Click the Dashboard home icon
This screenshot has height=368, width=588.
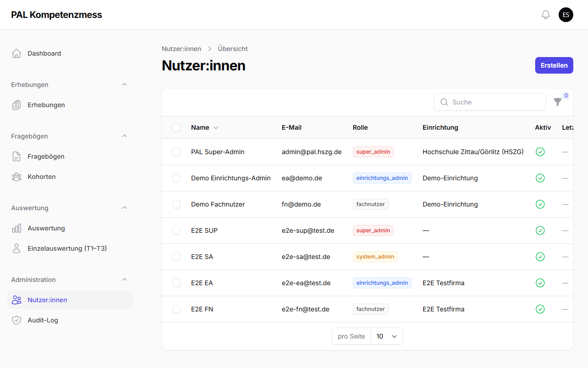pos(17,53)
